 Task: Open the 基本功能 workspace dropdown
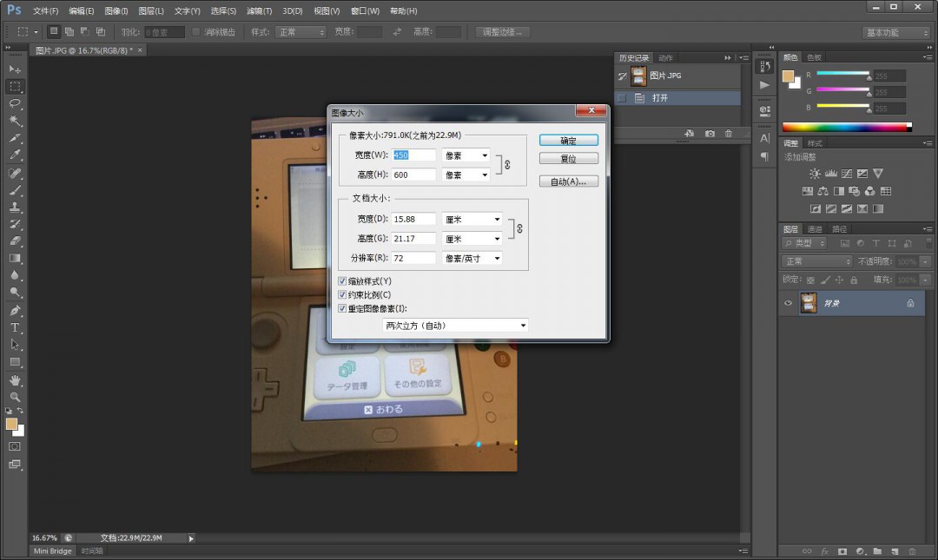(x=896, y=32)
